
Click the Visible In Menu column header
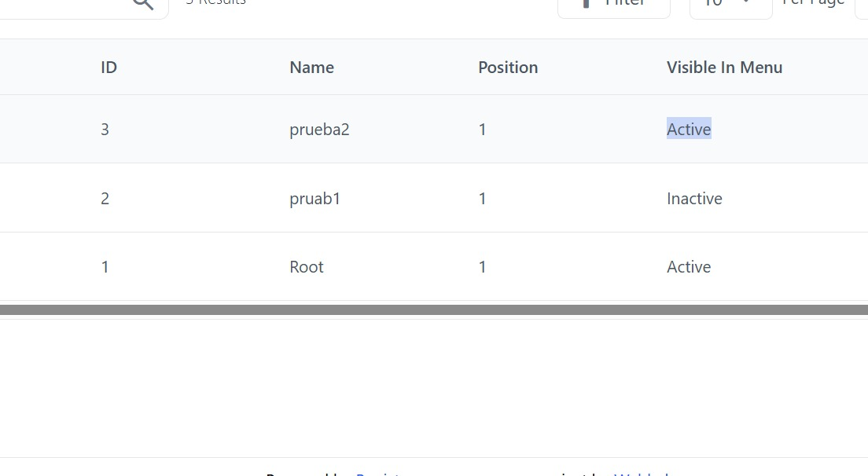click(724, 68)
